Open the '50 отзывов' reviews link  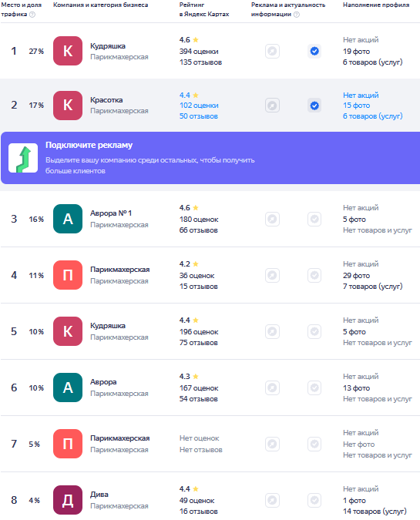[x=198, y=116]
